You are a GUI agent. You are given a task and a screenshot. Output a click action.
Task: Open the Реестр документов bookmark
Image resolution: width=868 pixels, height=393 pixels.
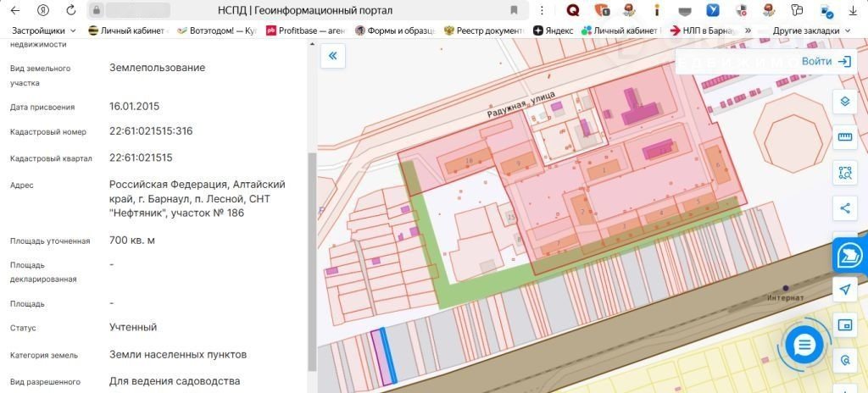(x=484, y=30)
